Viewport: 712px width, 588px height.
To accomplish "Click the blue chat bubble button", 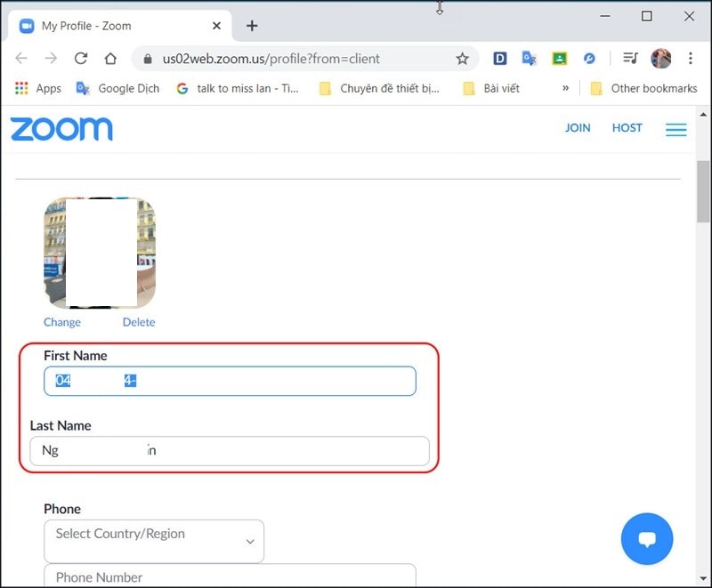I will tap(647, 539).
